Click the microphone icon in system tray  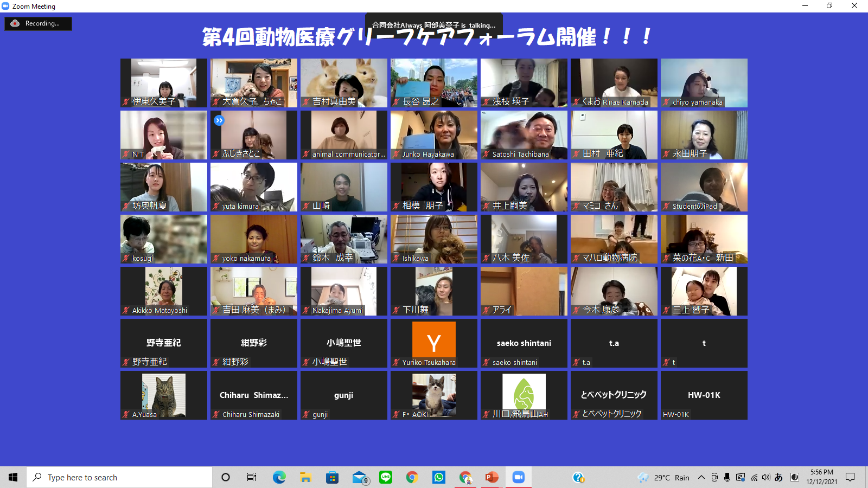coord(727,477)
